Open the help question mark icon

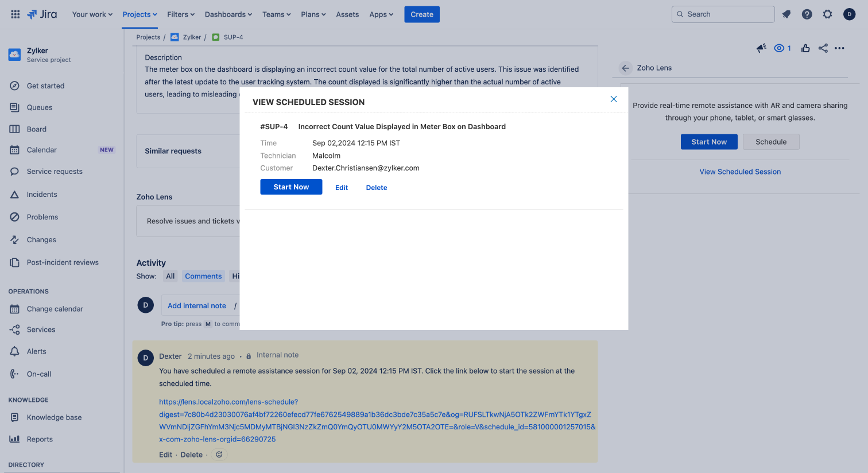pos(807,14)
